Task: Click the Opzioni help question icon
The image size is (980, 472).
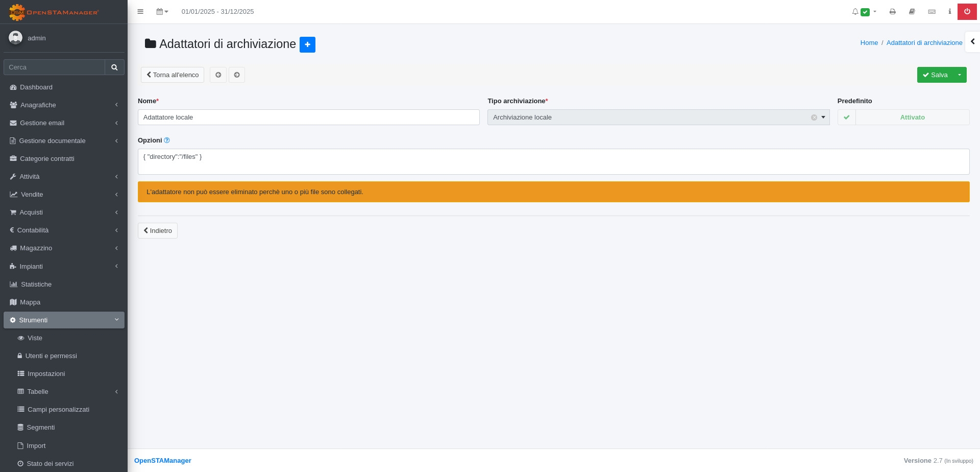Action: [x=167, y=140]
